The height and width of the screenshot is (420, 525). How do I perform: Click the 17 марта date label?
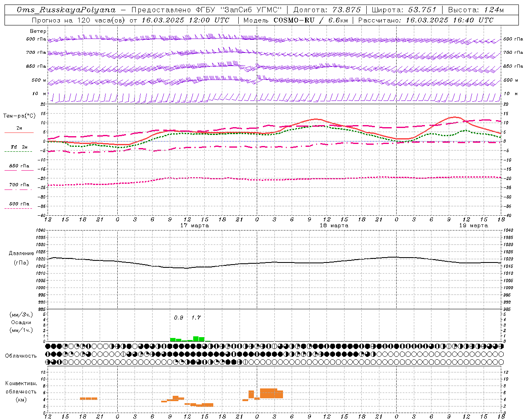tap(194, 225)
